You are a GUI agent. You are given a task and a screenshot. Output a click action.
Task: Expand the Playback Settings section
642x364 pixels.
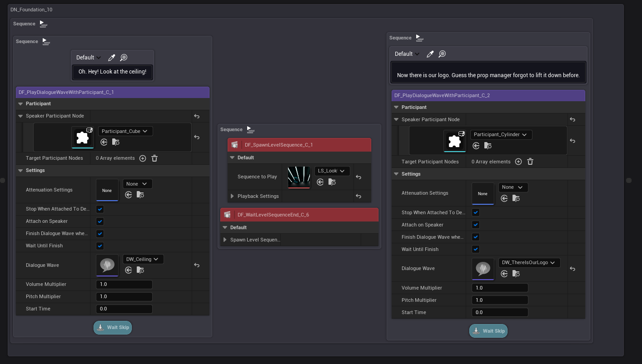pyautogui.click(x=232, y=196)
